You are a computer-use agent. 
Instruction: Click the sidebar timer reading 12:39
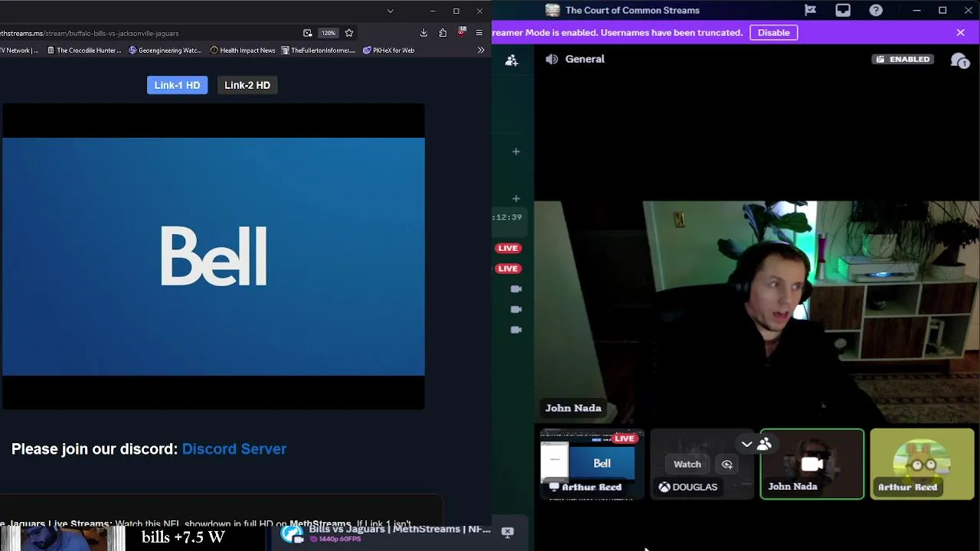click(x=508, y=217)
